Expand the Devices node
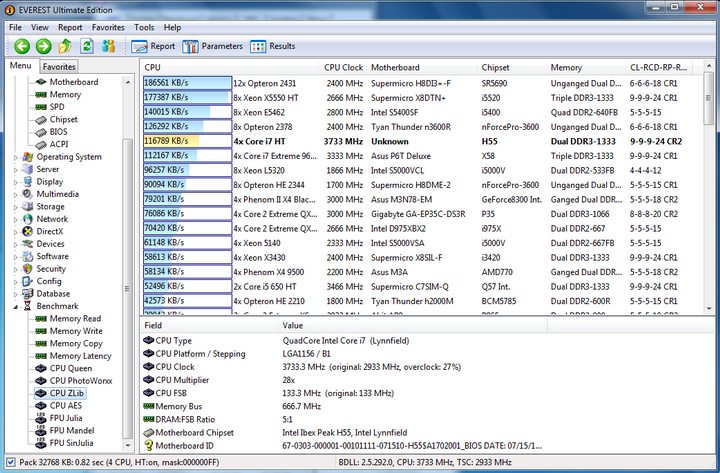The image size is (720, 473). click(x=15, y=244)
